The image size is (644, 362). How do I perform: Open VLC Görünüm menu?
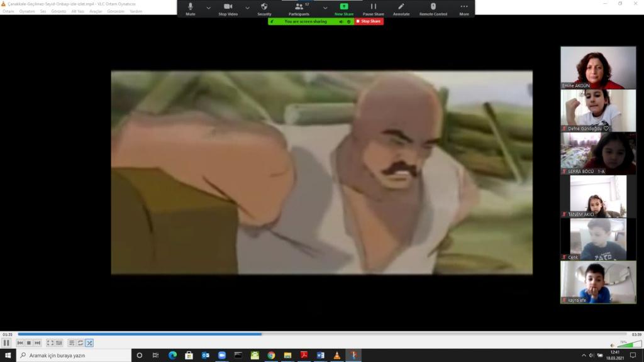(x=116, y=11)
